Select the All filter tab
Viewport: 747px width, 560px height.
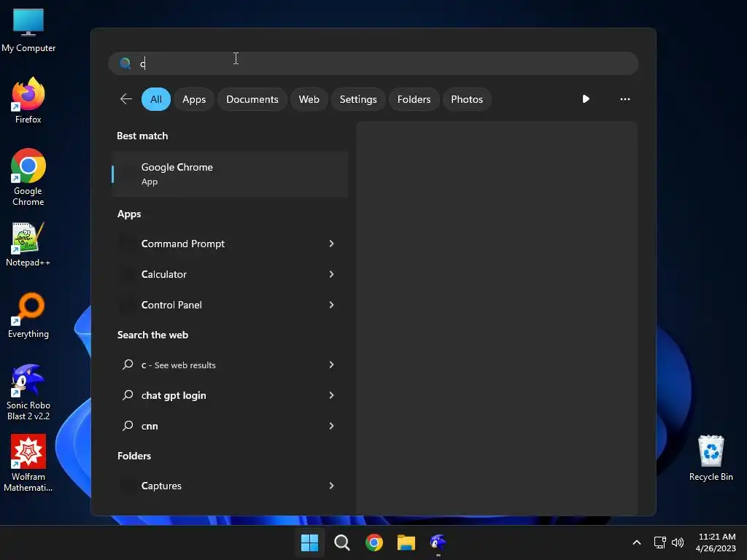156,99
